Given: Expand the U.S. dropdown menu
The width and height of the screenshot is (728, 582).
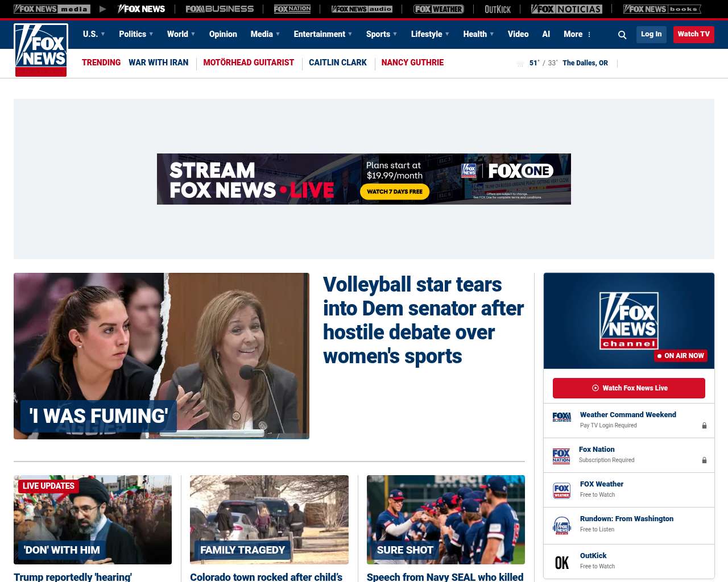Looking at the screenshot, I should (94, 34).
